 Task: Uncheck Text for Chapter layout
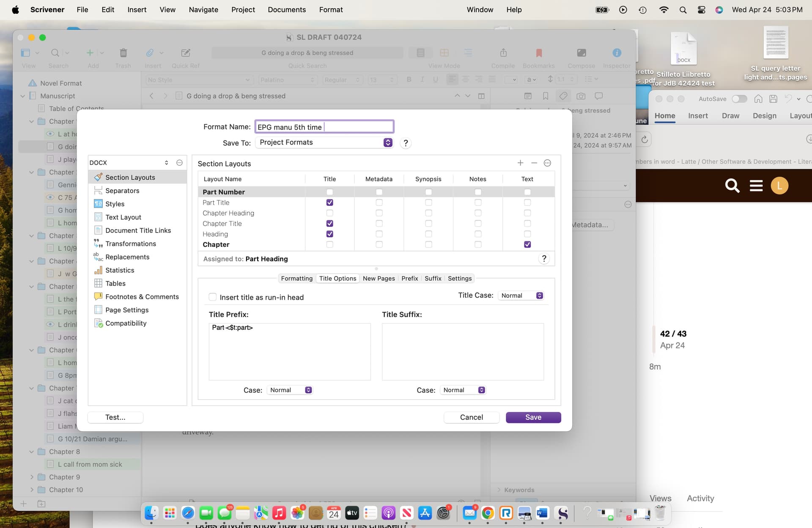pyautogui.click(x=527, y=244)
